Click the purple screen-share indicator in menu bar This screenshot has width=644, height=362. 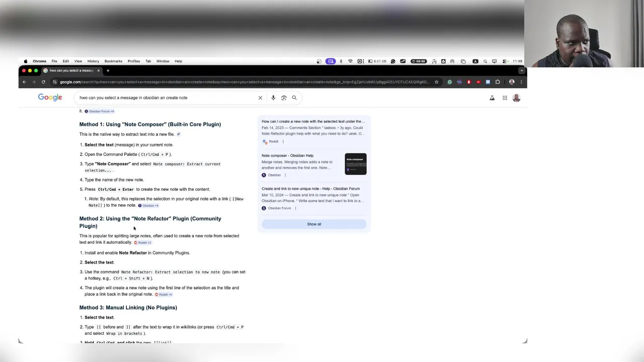click(331, 61)
